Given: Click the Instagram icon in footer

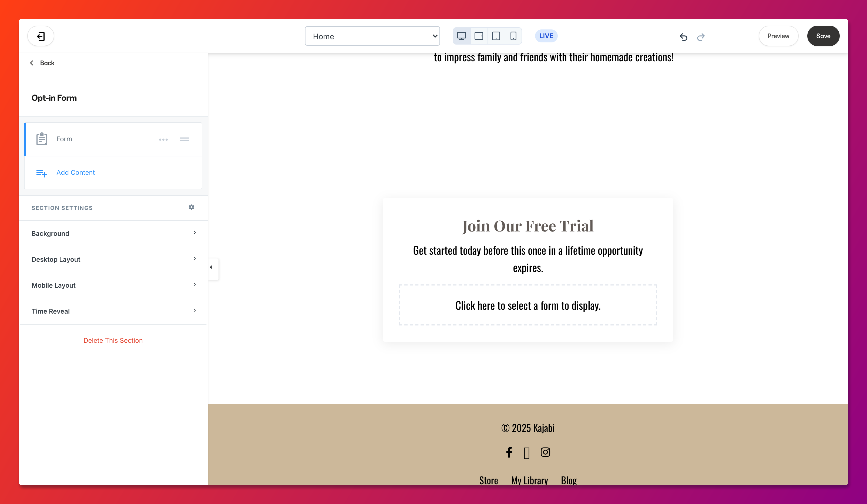Looking at the screenshot, I should click(x=545, y=452).
